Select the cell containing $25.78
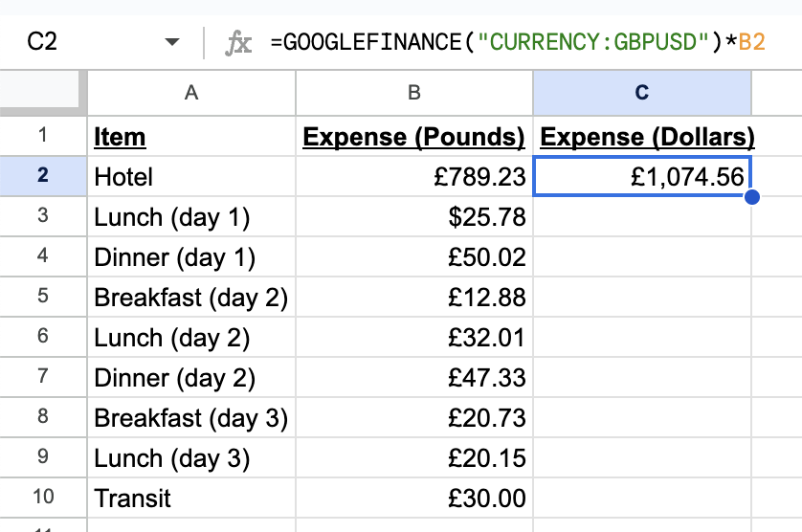802x532 pixels. (413, 217)
